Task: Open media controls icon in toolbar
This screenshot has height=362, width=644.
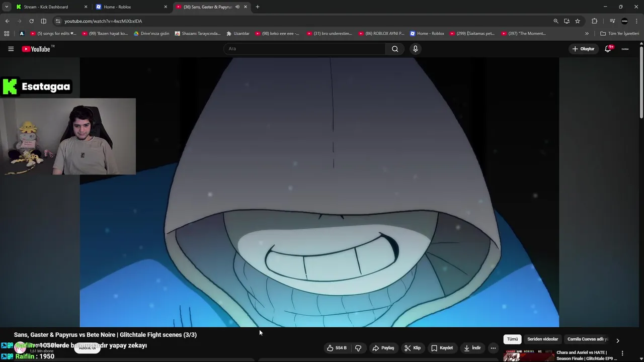Action: pyautogui.click(x=612, y=21)
